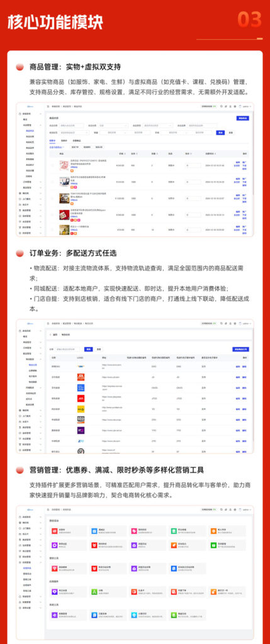Click the blue icon under 营销工具 section
Image resolution: width=270 pixels, height=644 pixels.
pos(174,569)
